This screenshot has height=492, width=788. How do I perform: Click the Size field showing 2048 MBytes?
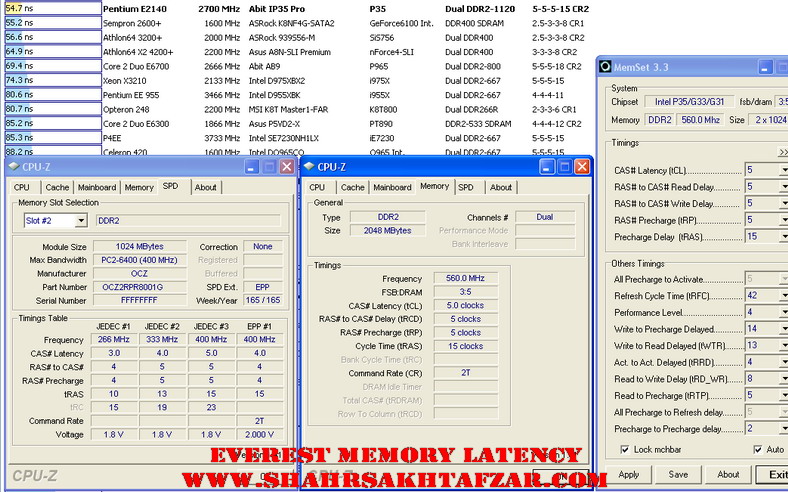click(387, 230)
